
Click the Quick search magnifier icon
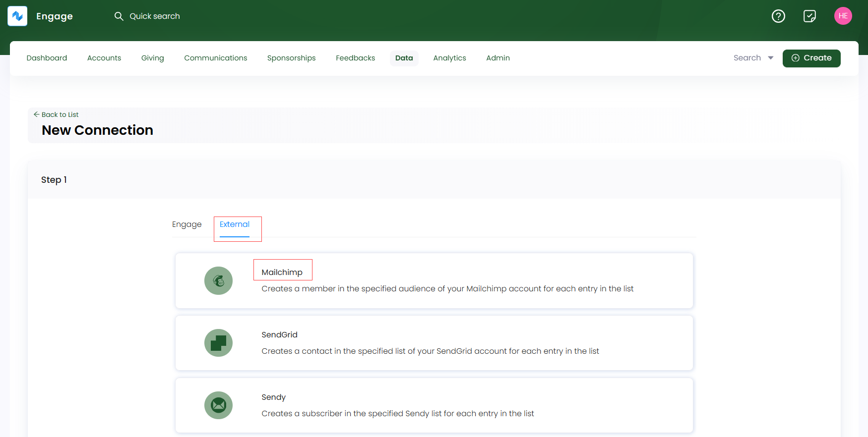[119, 16]
